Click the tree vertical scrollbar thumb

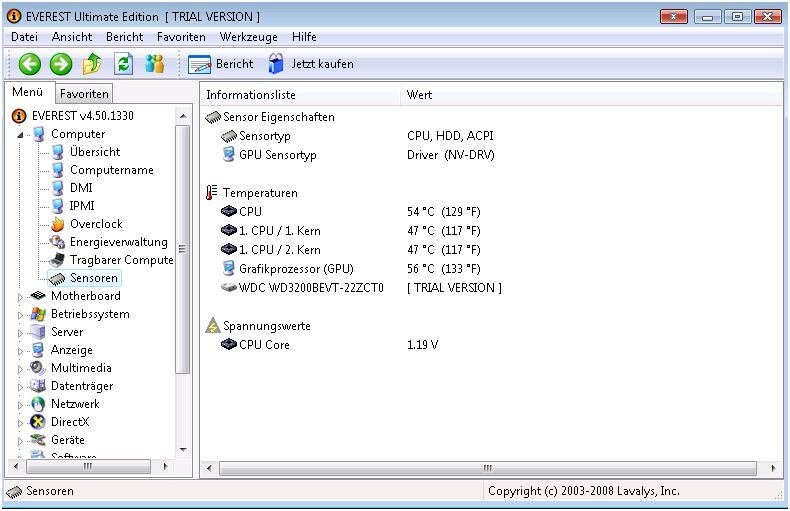[182, 249]
